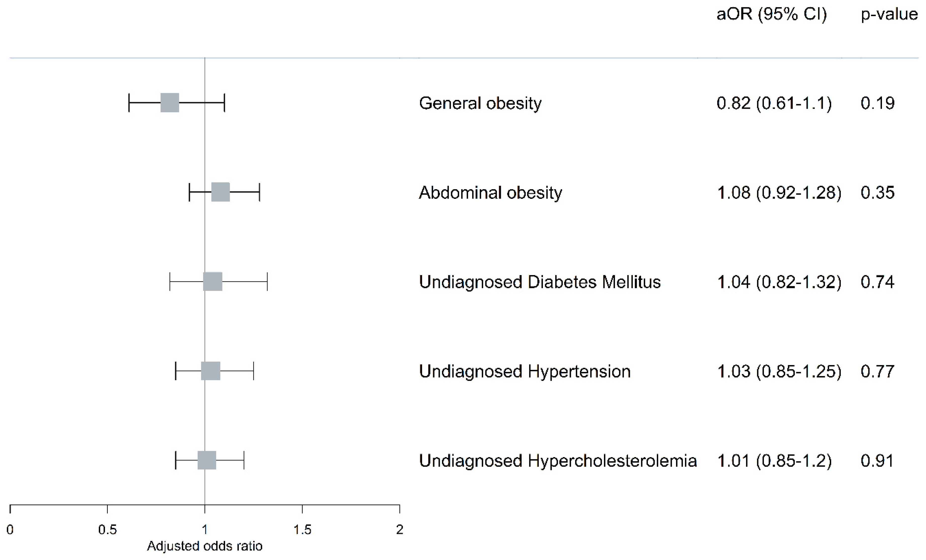
Task: Click the p-value 0.74
Action: coord(877,282)
